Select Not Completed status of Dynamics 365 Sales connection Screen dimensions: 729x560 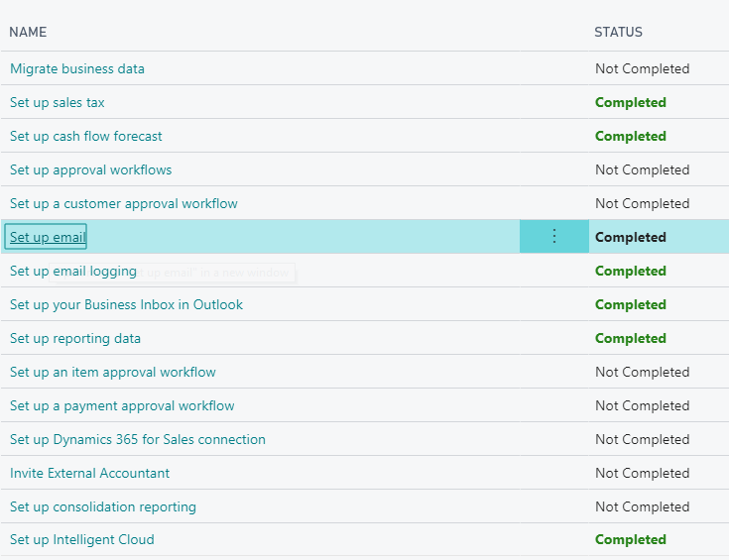point(642,440)
